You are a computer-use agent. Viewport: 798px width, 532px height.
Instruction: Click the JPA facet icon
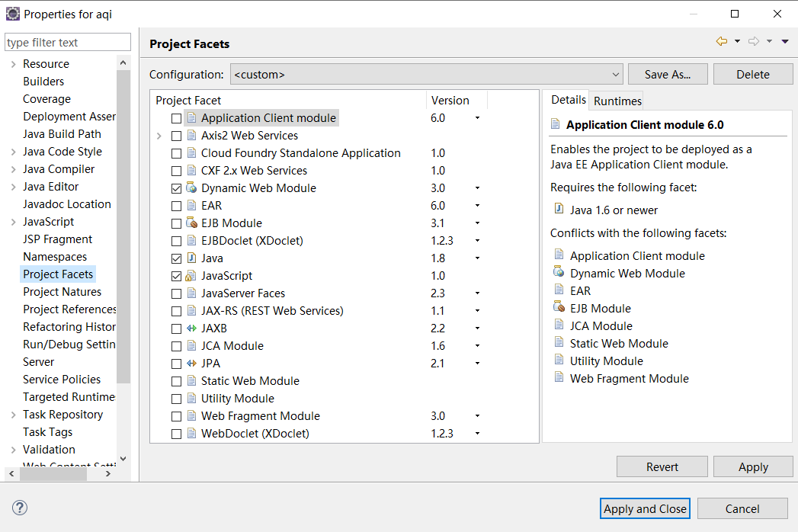click(x=191, y=364)
